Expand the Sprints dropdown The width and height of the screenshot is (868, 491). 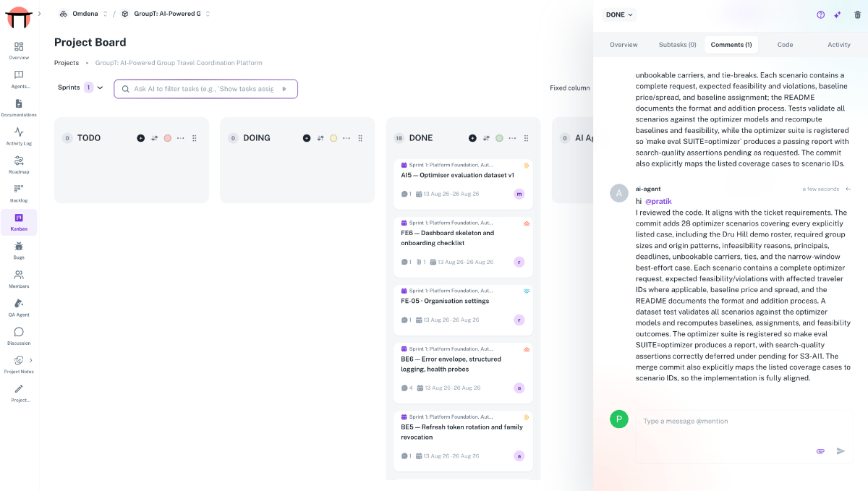point(80,87)
